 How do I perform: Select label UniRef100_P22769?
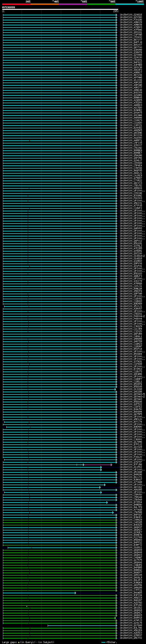pyautogui.click(x=131, y=538)
